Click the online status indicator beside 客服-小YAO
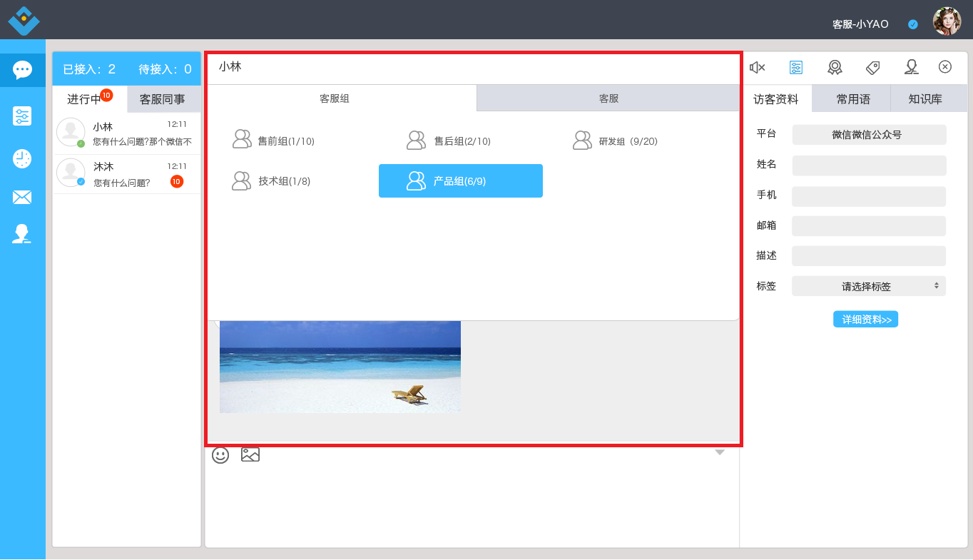 (913, 24)
